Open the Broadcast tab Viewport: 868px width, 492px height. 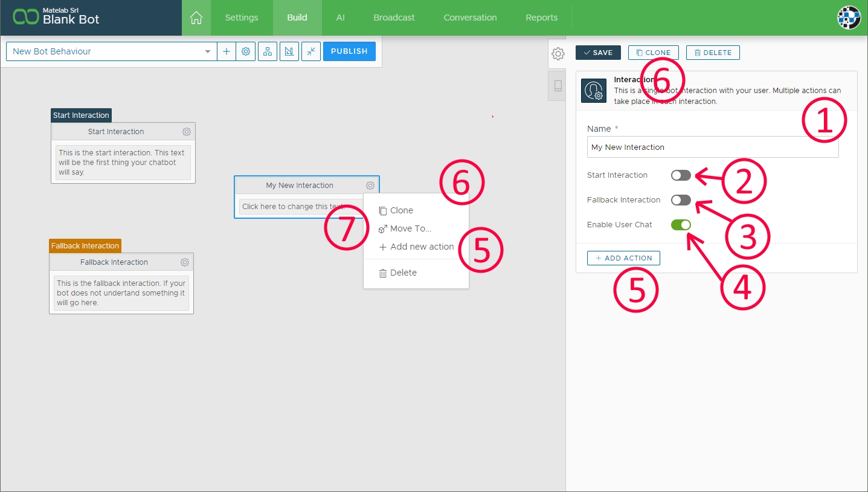(394, 18)
